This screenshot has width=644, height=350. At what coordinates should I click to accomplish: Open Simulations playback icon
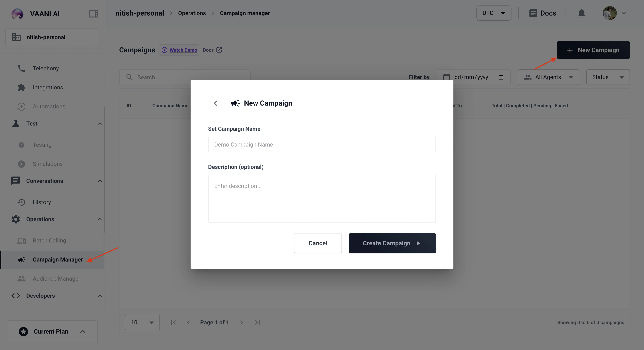click(21, 164)
